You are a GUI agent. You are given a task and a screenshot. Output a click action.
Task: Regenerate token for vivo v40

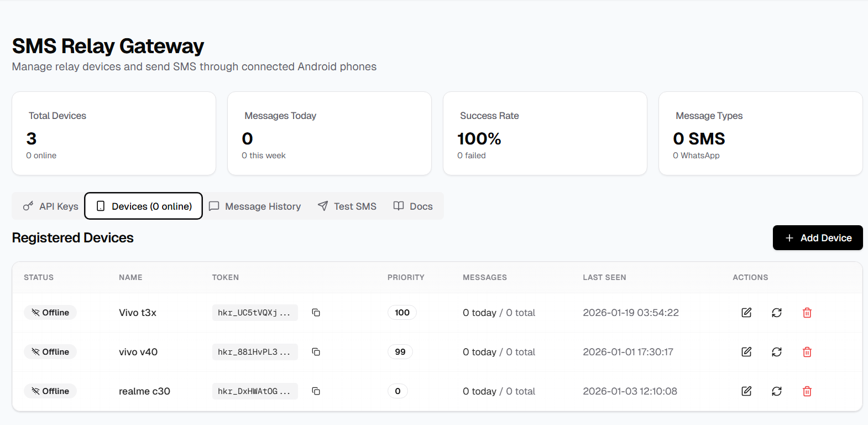coord(777,352)
